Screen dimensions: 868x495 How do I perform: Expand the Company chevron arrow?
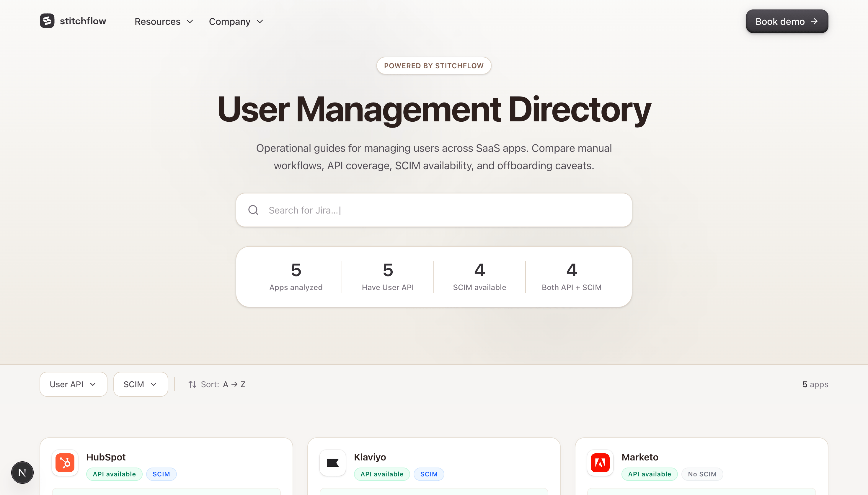pyautogui.click(x=260, y=22)
